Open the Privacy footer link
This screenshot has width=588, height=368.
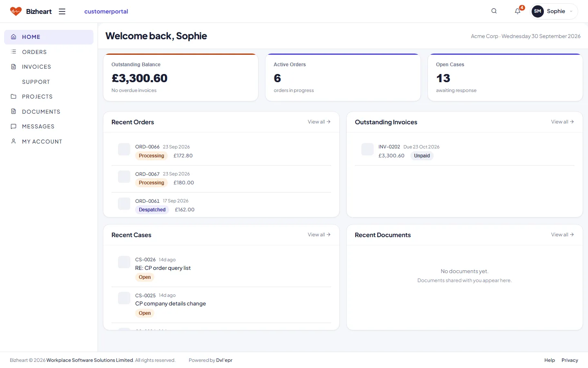570,360
